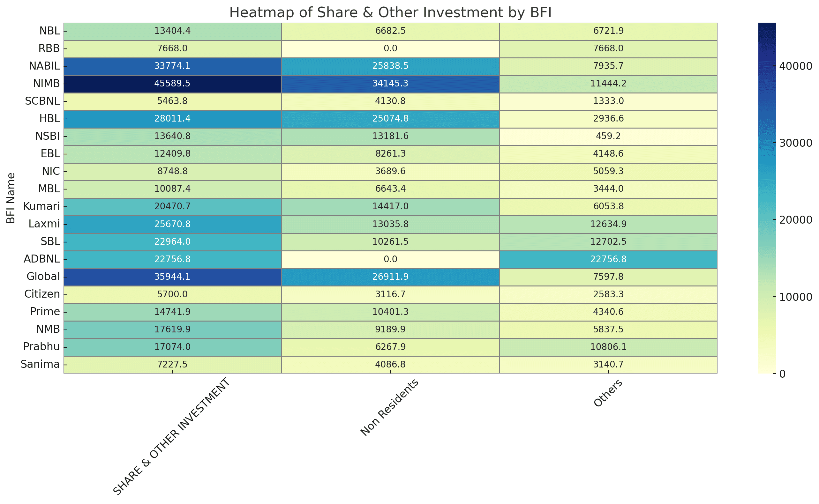Click the 40000 tick on the colorbar
The image size is (819, 504).
[795, 66]
